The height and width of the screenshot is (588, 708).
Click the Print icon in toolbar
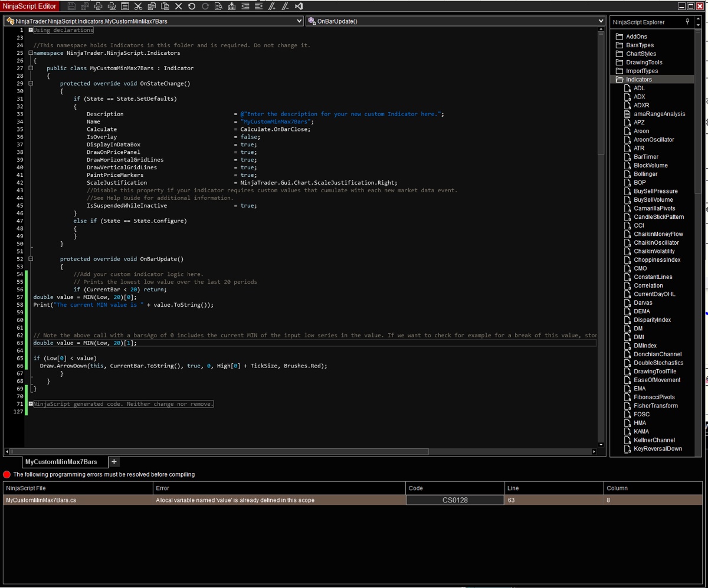[x=99, y=6]
